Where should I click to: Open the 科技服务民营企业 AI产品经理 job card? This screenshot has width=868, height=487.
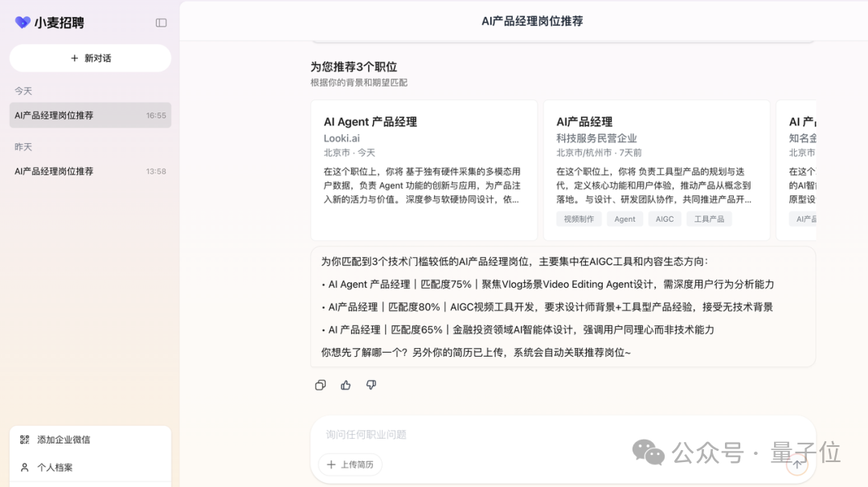[657, 170]
